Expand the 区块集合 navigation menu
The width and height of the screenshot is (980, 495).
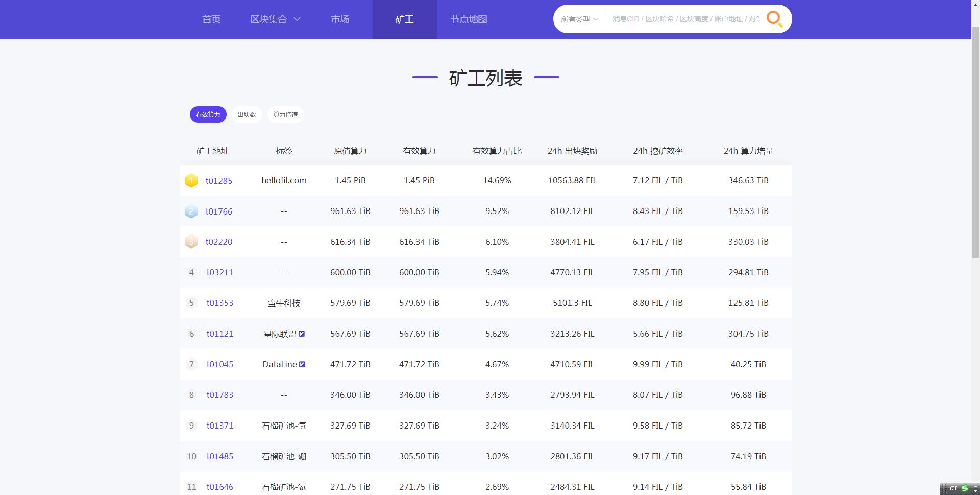[275, 19]
